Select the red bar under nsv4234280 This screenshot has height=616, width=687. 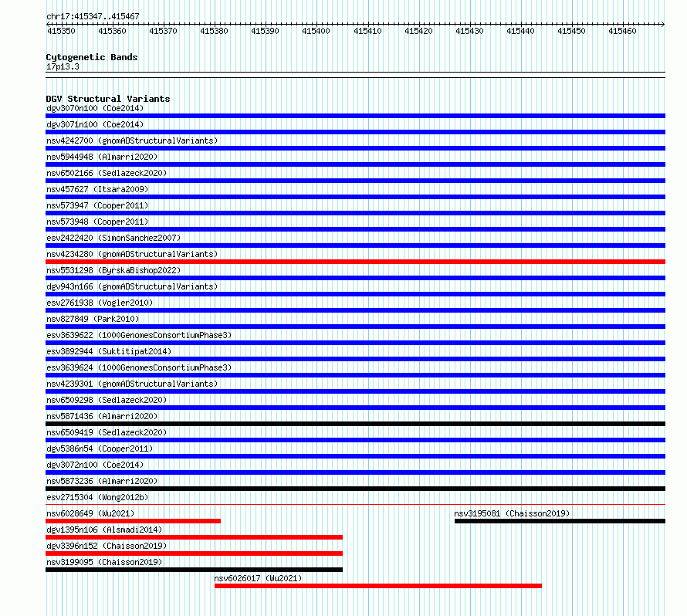pos(355,262)
